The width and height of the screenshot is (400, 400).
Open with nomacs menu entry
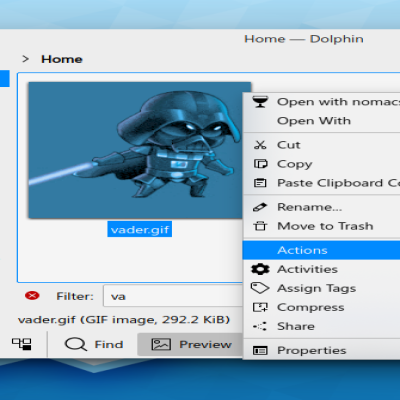(x=322, y=102)
